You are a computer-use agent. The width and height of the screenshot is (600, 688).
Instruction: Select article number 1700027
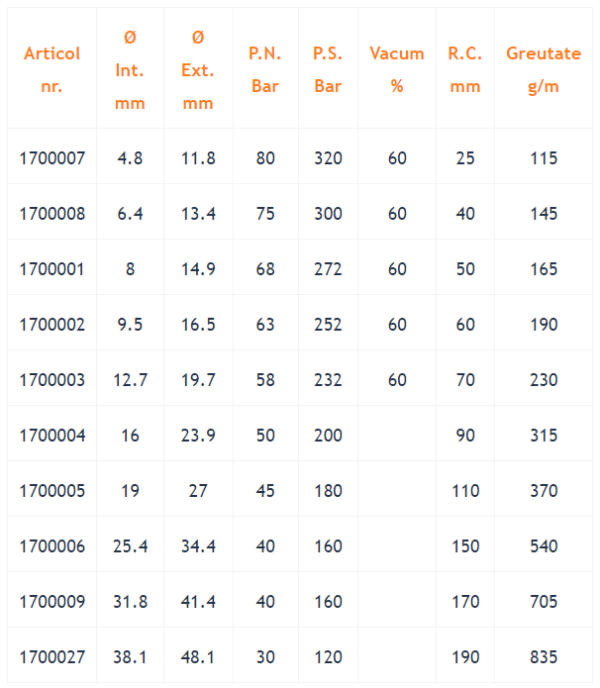coord(52,657)
